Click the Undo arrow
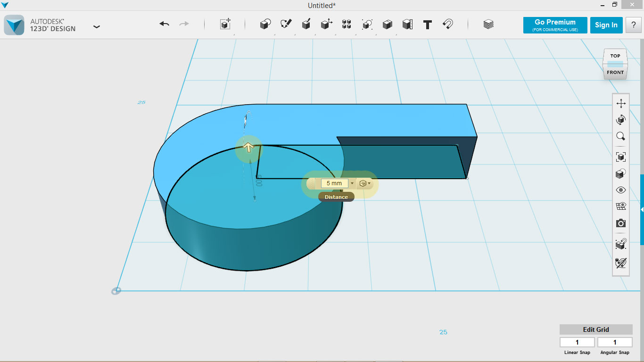This screenshot has height=362, width=644. pyautogui.click(x=165, y=24)
